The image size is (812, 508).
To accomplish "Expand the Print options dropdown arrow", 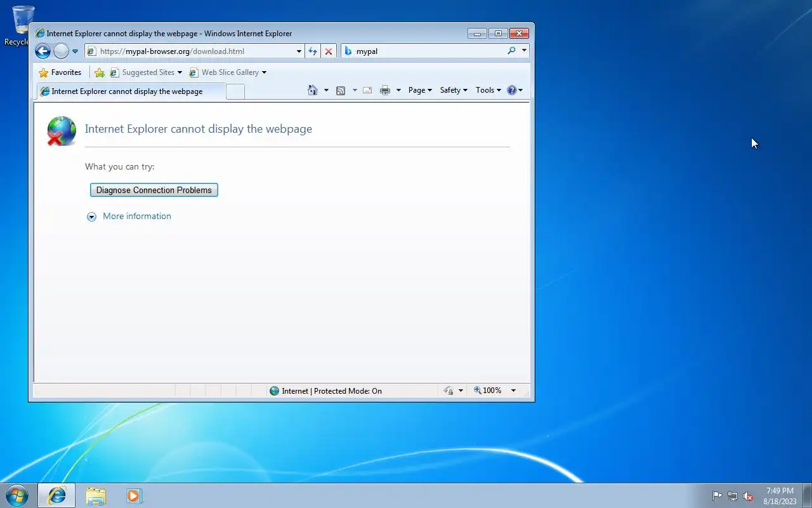I will (398, 90).
